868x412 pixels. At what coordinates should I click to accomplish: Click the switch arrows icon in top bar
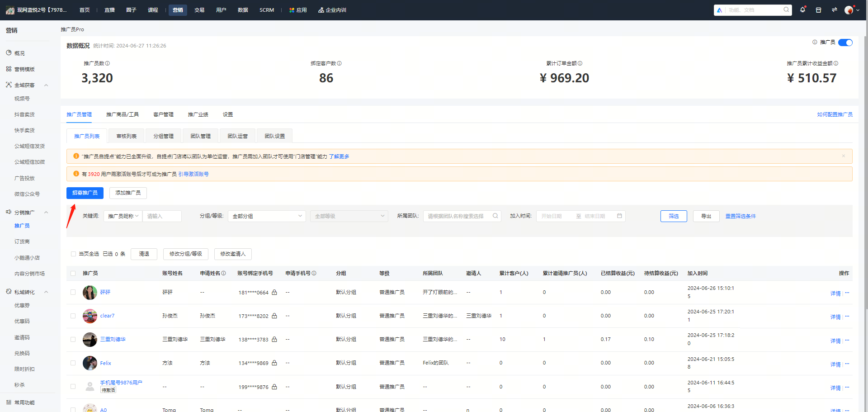click(x=834, y=10)
